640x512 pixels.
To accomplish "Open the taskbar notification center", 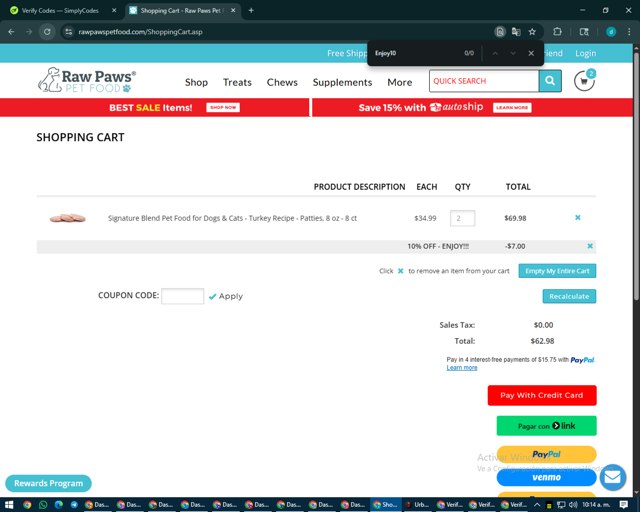I will click(624, 505).
